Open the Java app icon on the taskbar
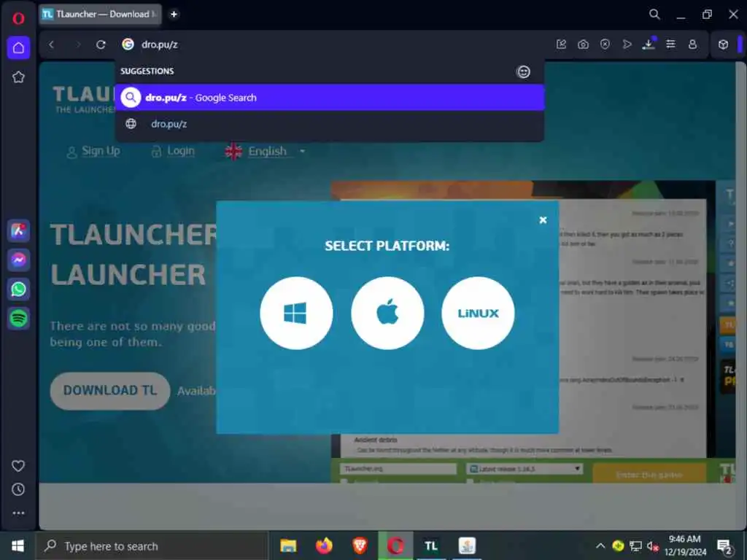The height and width of the screenshot is (560, 747). pos(467,545)
